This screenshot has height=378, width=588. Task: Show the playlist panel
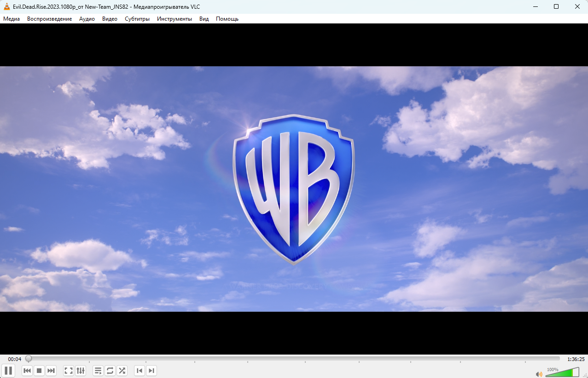pos(98,371)
